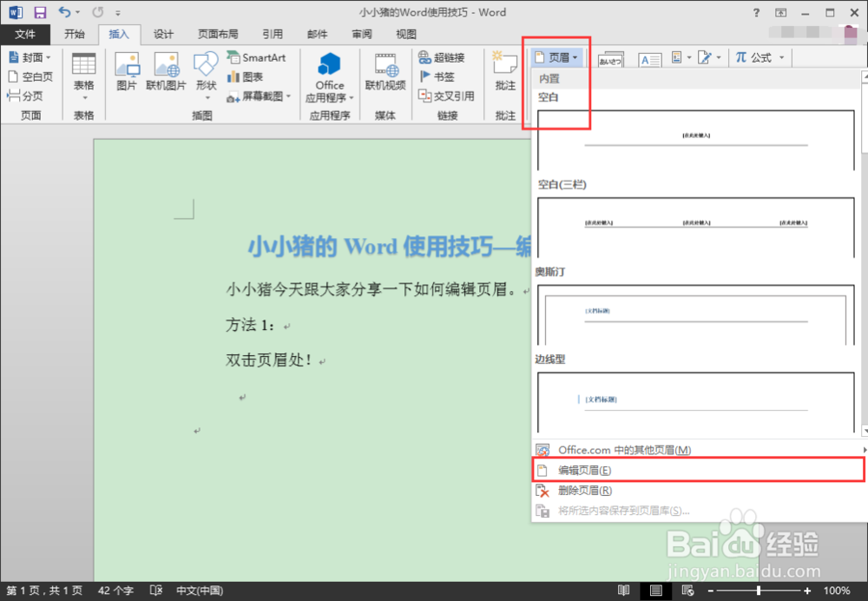868x601 pixels.
Task: Click the document title heading text
Action: click(x=390, y=247)
